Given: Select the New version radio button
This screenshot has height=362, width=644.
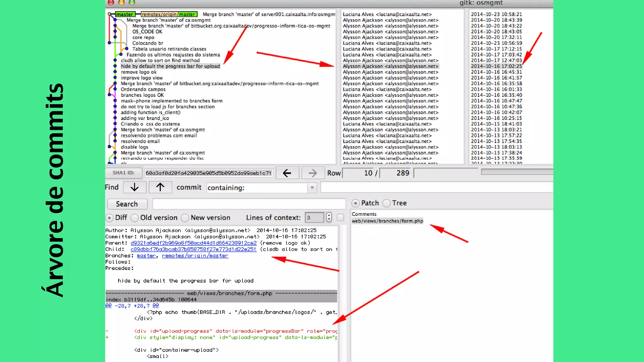Looking at the screenshot, I should click(x=185, y=218).
